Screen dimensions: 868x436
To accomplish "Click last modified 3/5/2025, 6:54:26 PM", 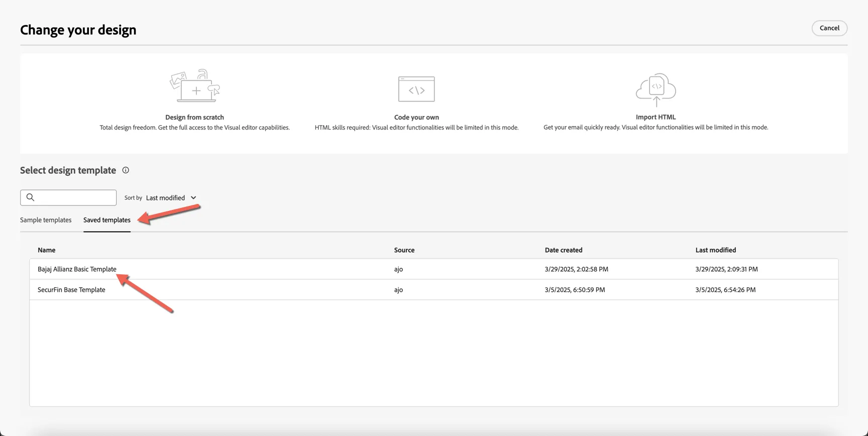I will coord(725,290).
